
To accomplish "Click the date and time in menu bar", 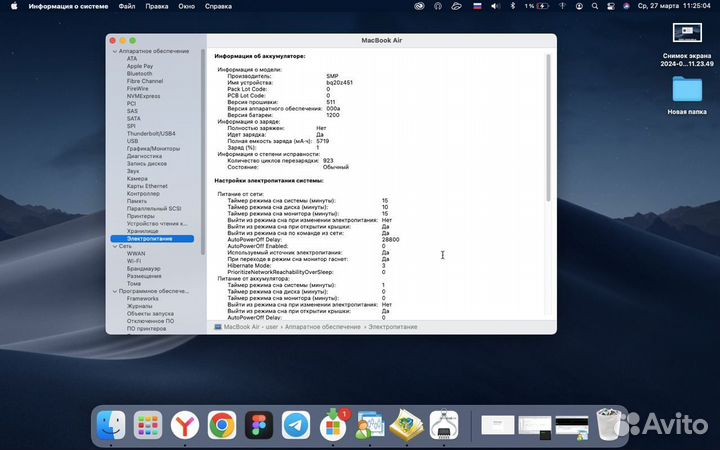I will [674, 6].
